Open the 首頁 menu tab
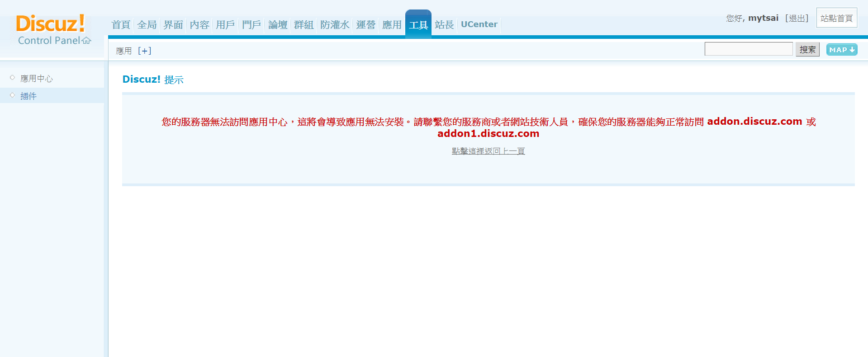Image resolution: width=868 pixels, height=357 pixels. pyautogui.click(x=121, y=24)
